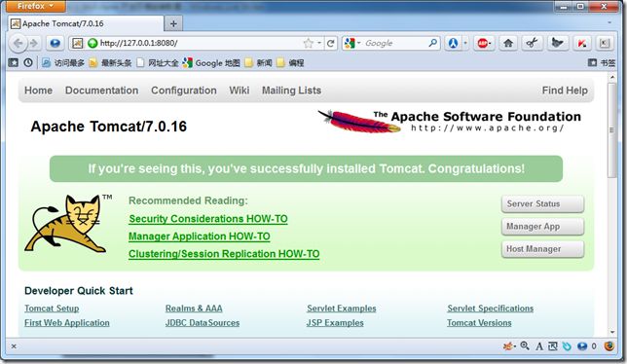
Task: Click the Apache Software Foundation logo
Action: coord(450,121)
